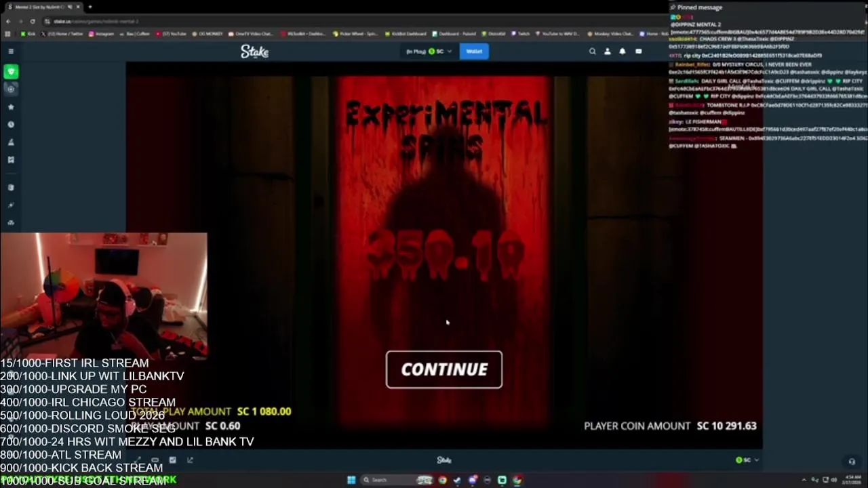Open the challenges sidebar icon
The width and height of the screenshot is (868, 488).
11,142
